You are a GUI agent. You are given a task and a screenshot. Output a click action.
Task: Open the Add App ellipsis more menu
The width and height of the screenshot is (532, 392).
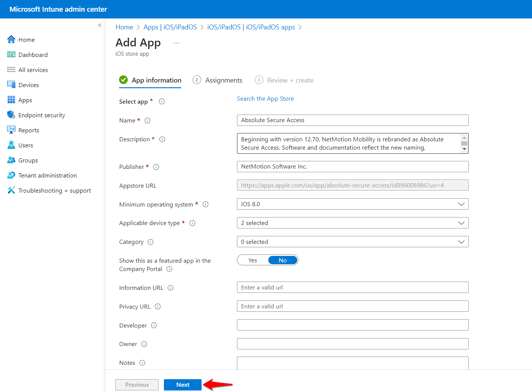[x=176, y=43]
